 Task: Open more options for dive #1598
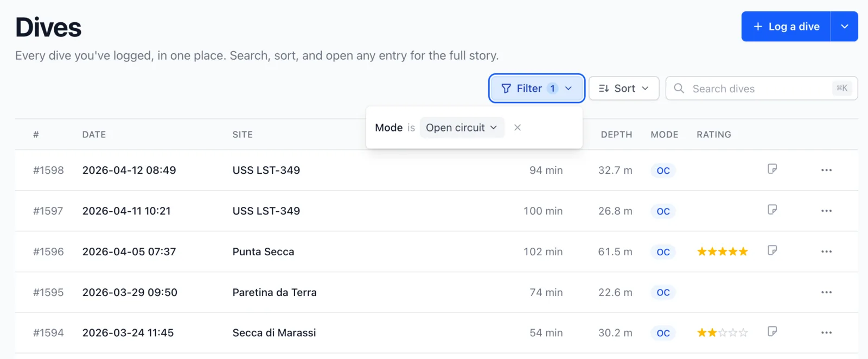point(826,170)
